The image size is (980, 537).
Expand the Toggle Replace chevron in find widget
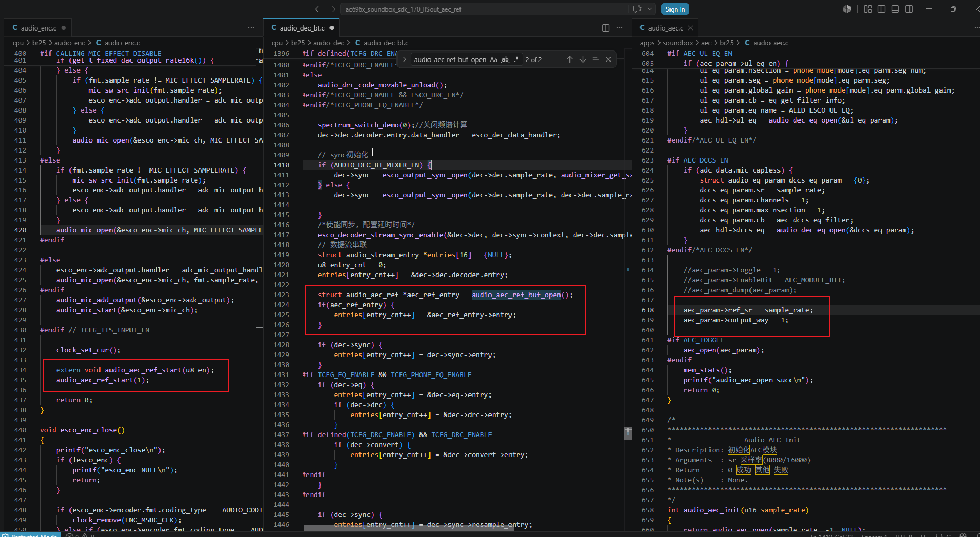coord(404,59)
